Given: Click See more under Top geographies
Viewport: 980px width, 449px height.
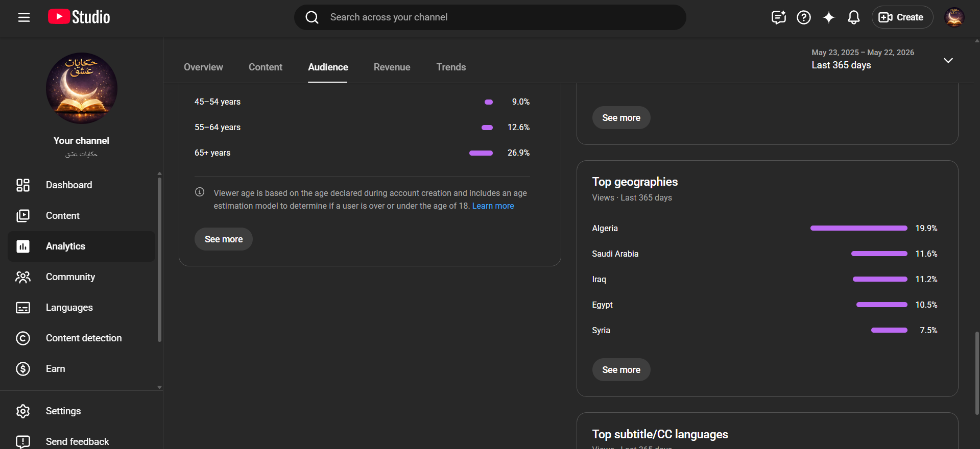Looking at the screenshot, I should 621,370.
